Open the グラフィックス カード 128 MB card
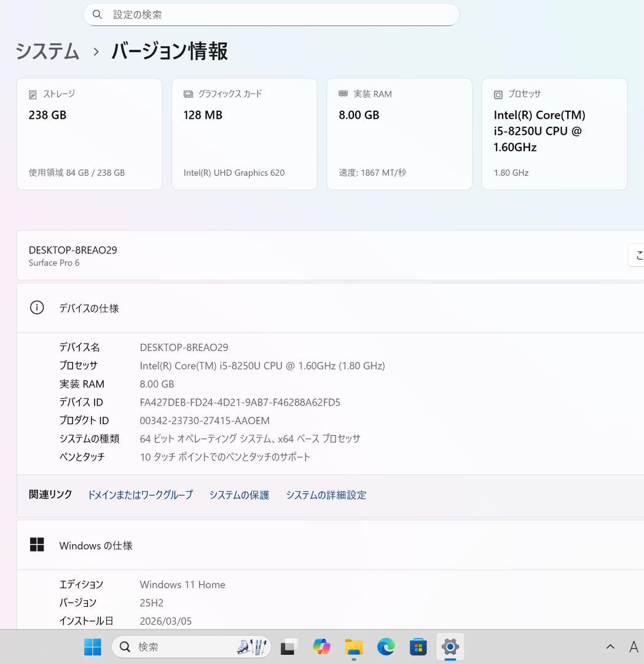 [244, 134]
